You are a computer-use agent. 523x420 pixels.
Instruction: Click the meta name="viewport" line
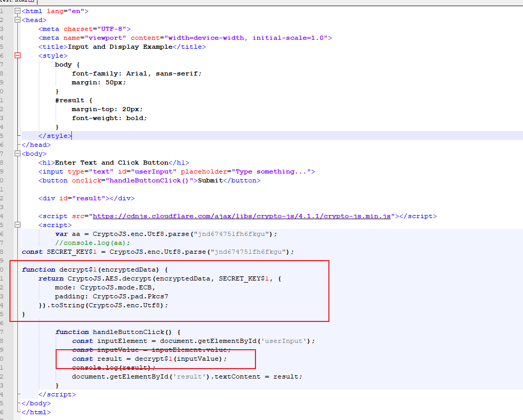point(185,38)
